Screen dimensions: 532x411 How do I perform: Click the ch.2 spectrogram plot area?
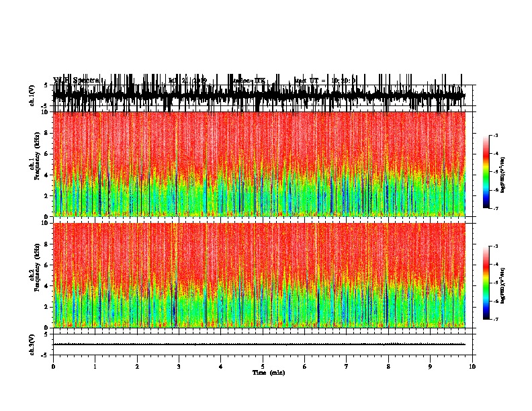tap(259, 275)
